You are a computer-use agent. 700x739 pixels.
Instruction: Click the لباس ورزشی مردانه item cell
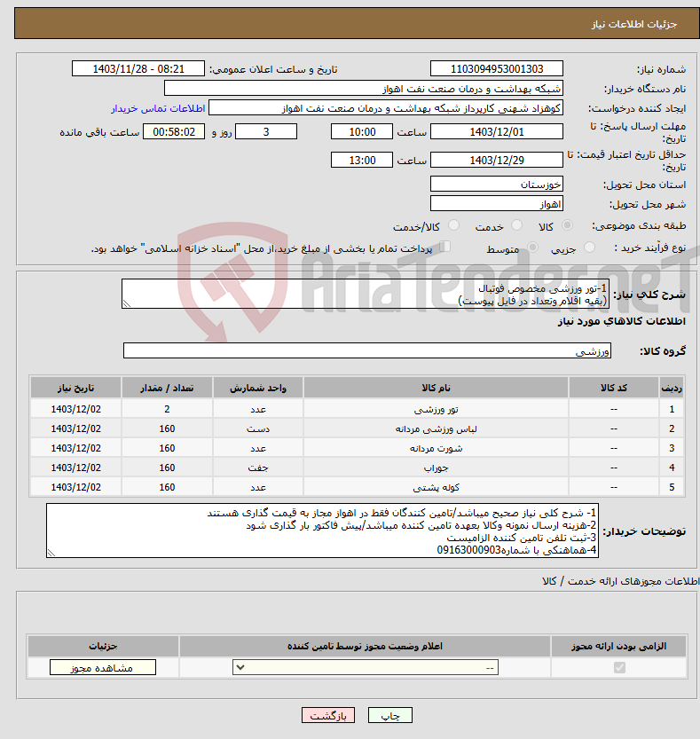[x=436, y=428]
